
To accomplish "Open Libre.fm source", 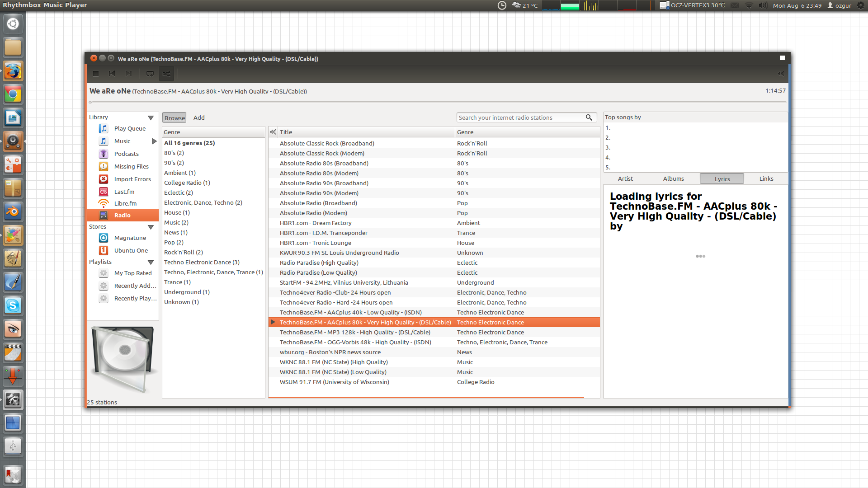I will 123,204.
